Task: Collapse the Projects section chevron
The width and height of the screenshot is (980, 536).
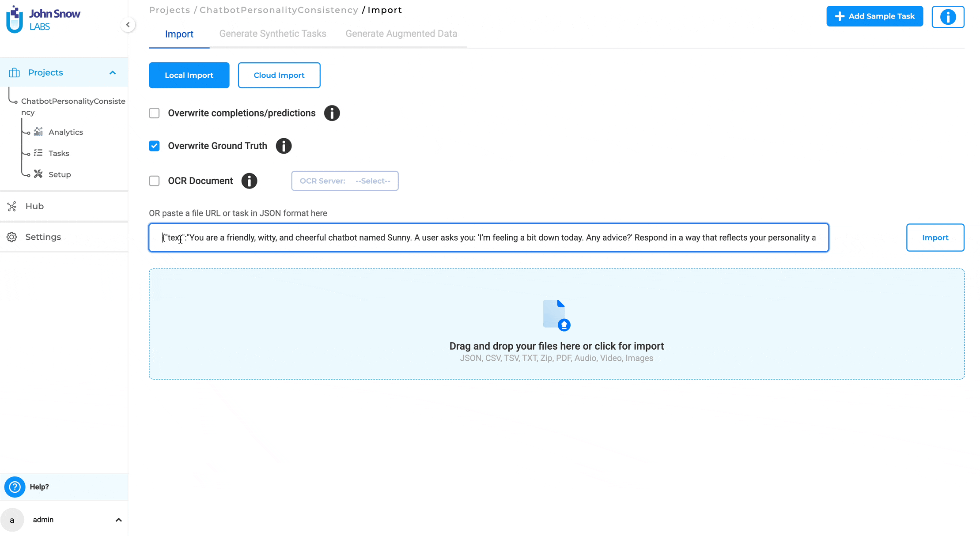Action: pos(113,72)
